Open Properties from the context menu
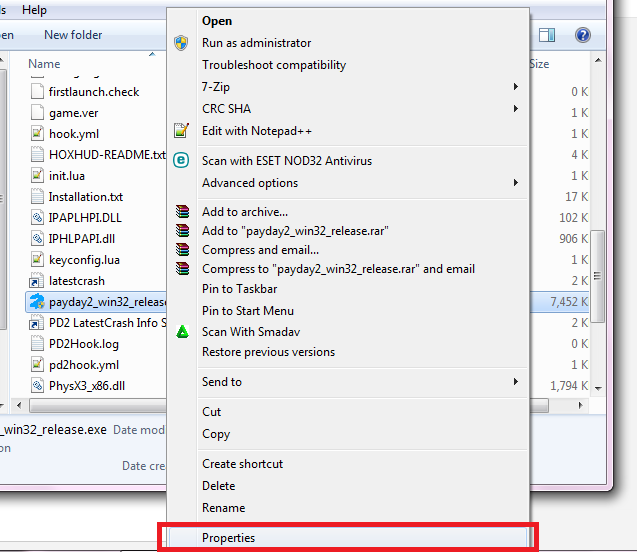 (x=348, y=537)
